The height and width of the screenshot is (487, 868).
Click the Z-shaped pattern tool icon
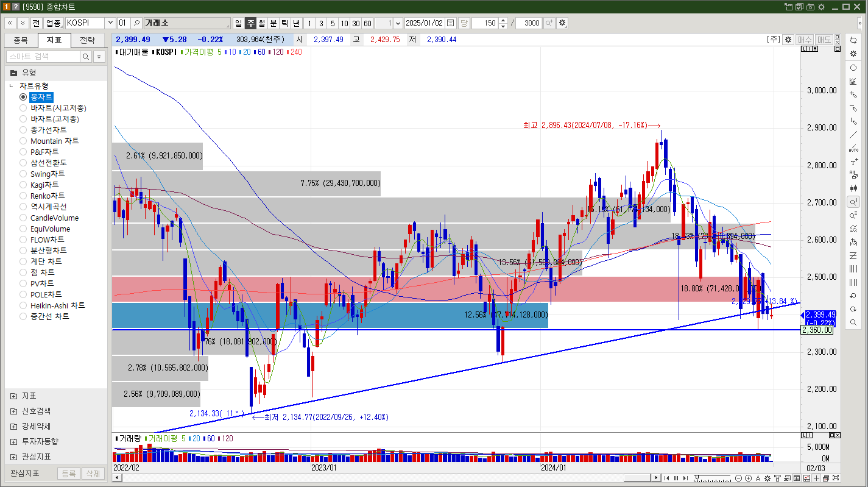click(x=853, y=255)
